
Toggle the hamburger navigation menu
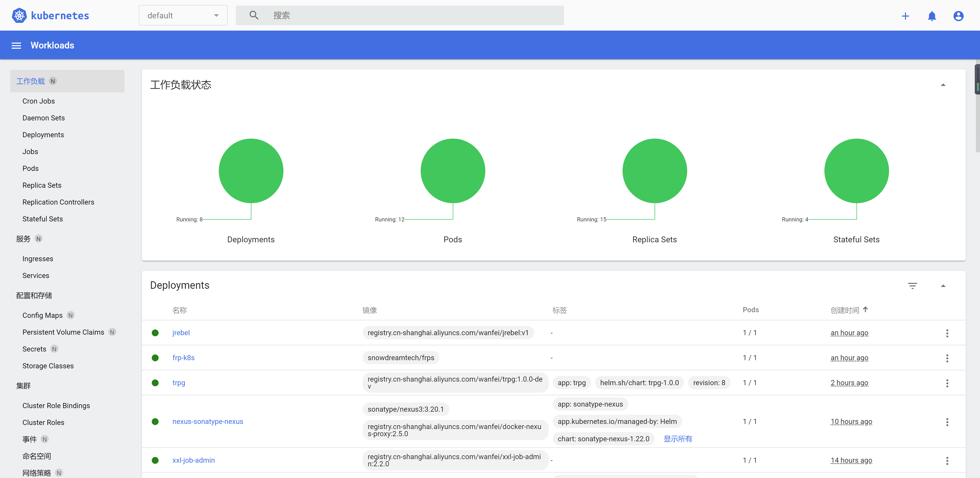coord(16,46)
